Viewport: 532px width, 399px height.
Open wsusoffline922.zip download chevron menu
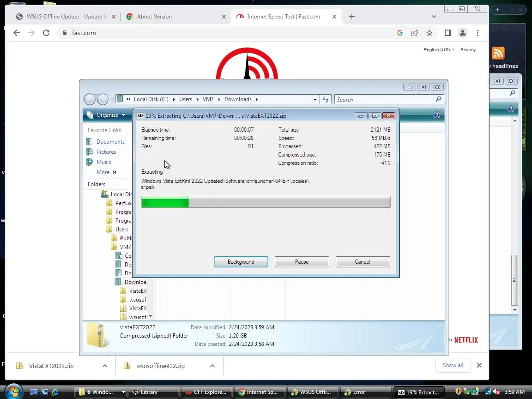pos(212,366)
